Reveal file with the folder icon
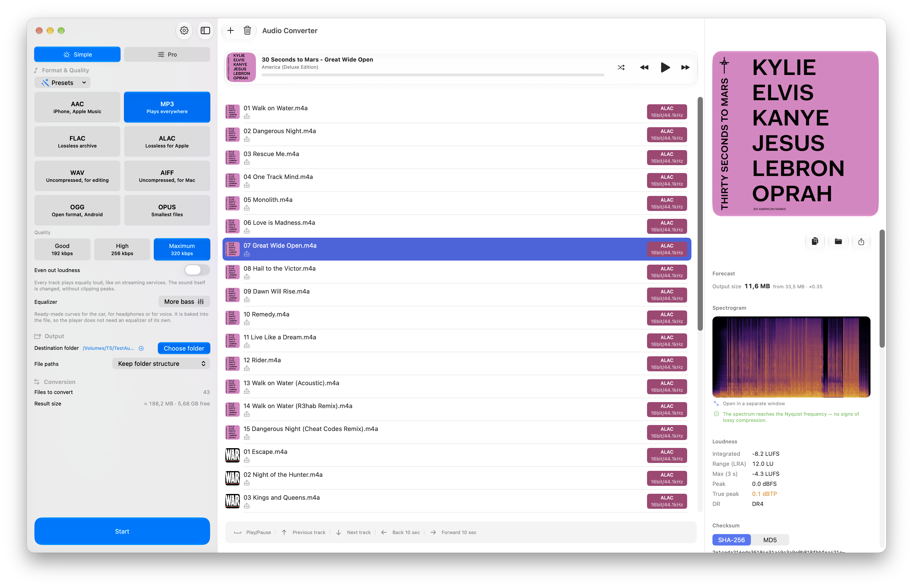 [838, 241]
